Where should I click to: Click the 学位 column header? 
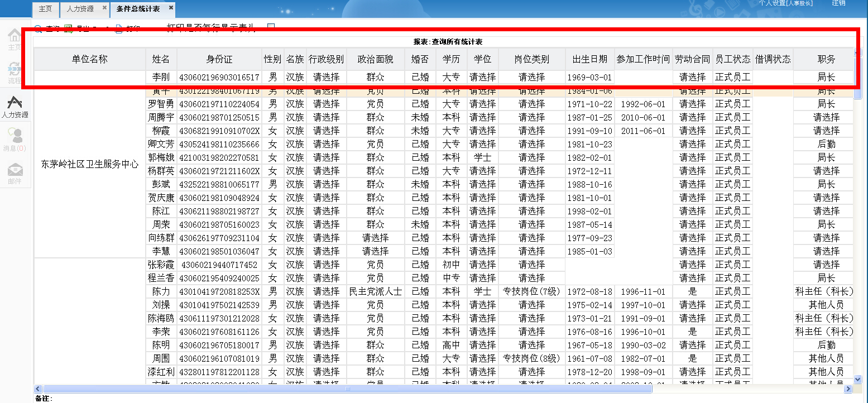(x=483, y=59)
